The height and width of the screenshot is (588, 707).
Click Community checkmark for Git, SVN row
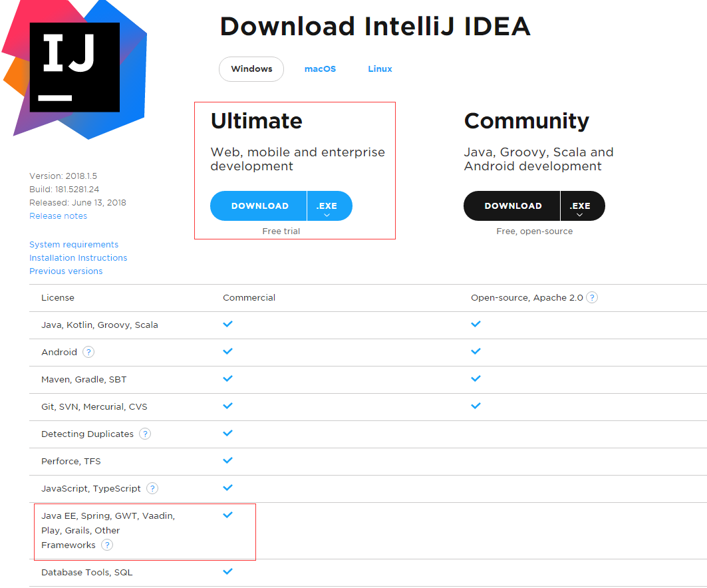point(476,406)
